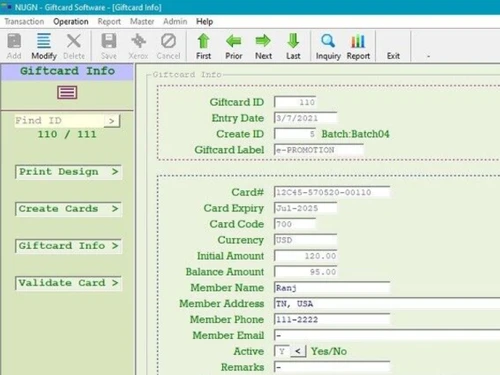Screen dimensions: 500x375
Task: Open the Transaction menu
Action: pos(24,22)
